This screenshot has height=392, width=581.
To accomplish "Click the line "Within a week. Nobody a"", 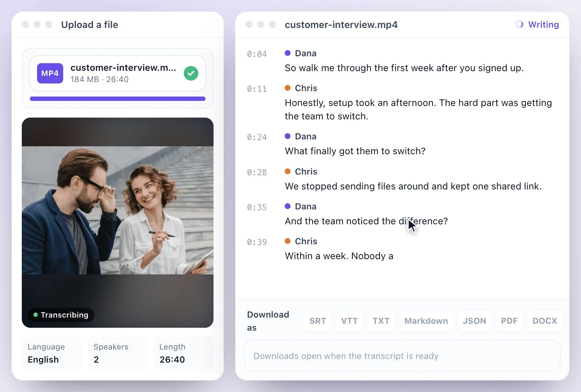I will [339, 256].
